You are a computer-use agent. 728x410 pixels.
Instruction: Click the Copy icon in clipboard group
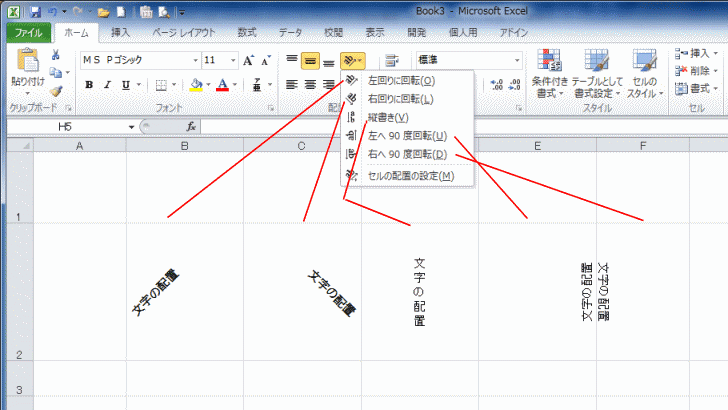(x=56, y=72)
